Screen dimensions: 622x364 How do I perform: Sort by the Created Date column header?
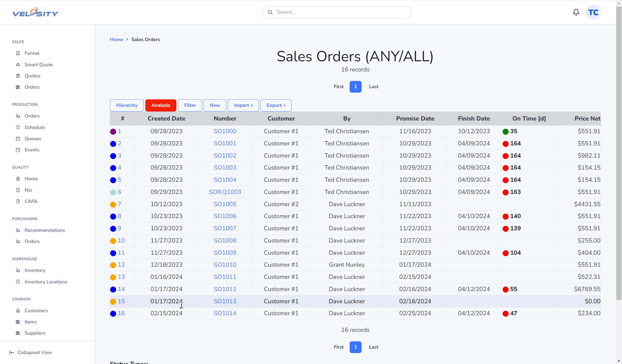(166, 119)
